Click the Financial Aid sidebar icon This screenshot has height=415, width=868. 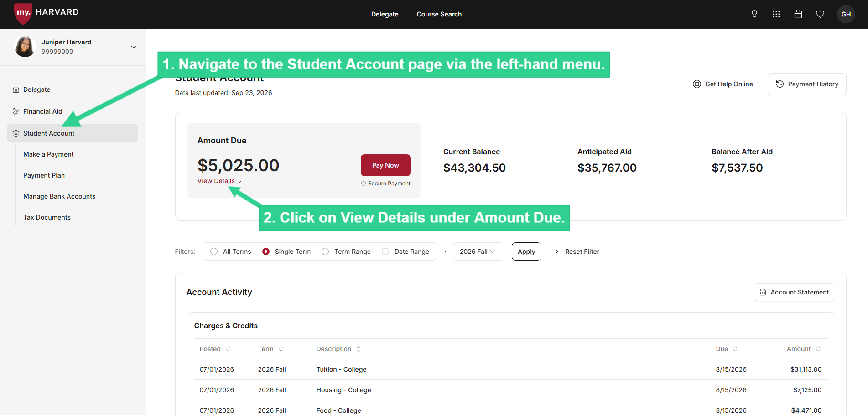point(16,111)
